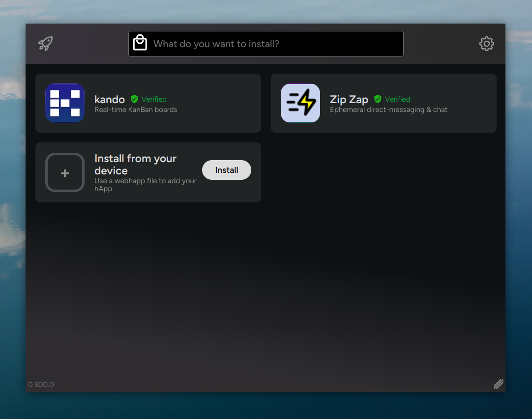The width and height of the screenshot is (532, 419).
Task: Click "Use a webhapp file to add your hApp"
Action: 145,185
